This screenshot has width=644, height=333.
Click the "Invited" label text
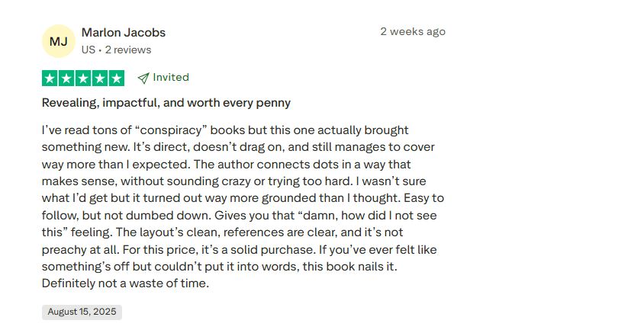click(171, 78)
